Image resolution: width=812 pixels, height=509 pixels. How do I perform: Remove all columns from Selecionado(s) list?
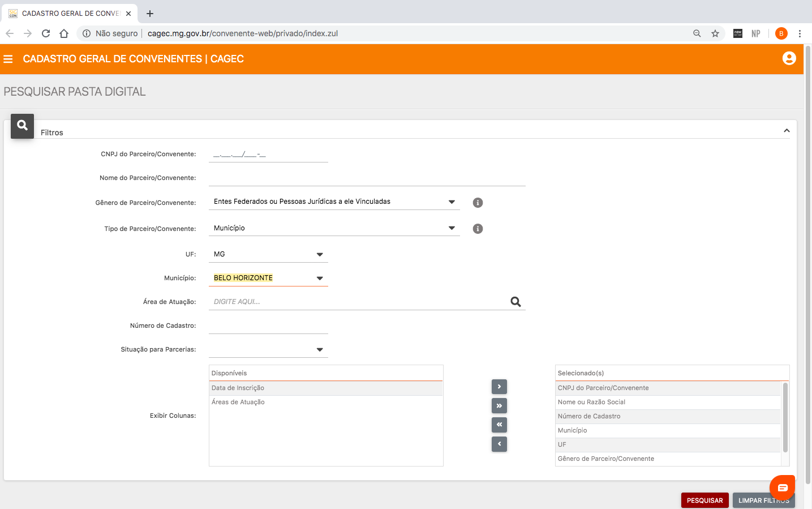point(499,425)
